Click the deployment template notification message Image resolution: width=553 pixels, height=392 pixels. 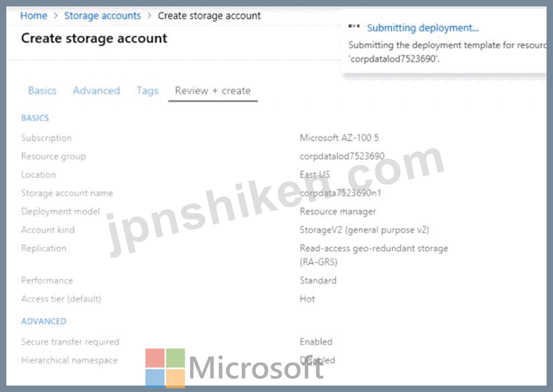point(447,52)
